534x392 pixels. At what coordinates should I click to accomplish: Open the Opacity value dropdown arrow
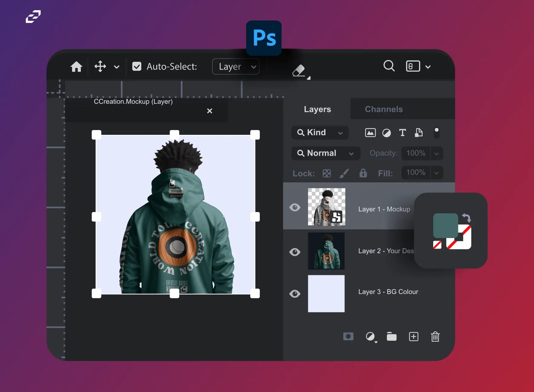tap(437, 153)
